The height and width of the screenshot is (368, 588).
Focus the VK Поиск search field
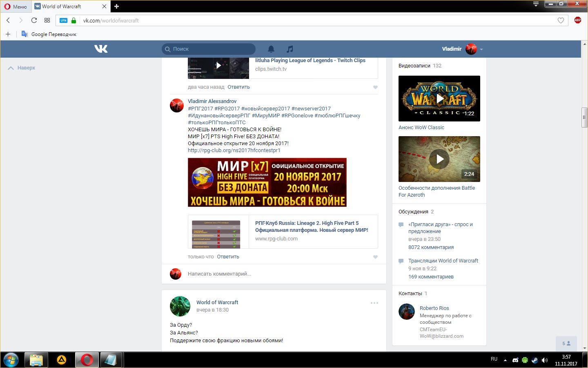click(209, 49)
